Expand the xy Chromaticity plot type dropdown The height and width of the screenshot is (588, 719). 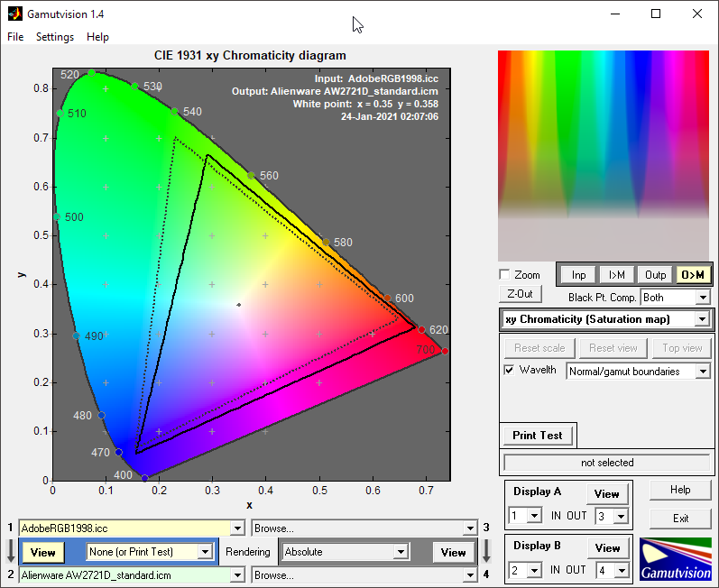click(606, 319)
